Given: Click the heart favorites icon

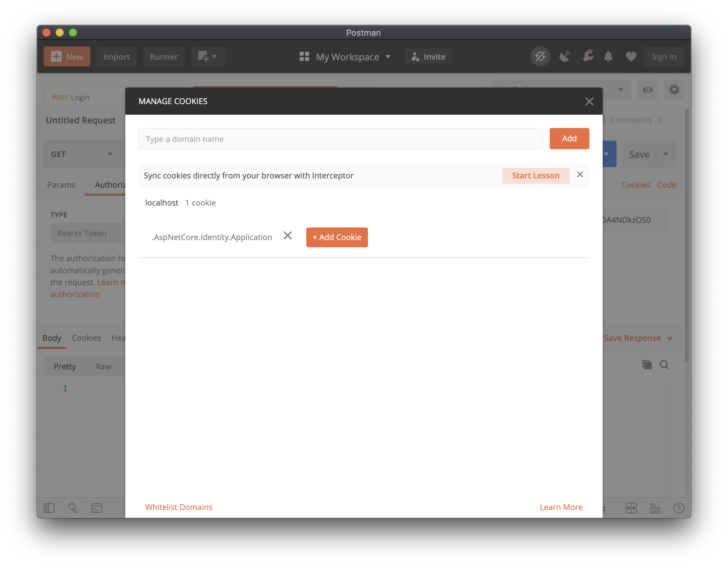Looking at the screenshot, I should 631,56.
